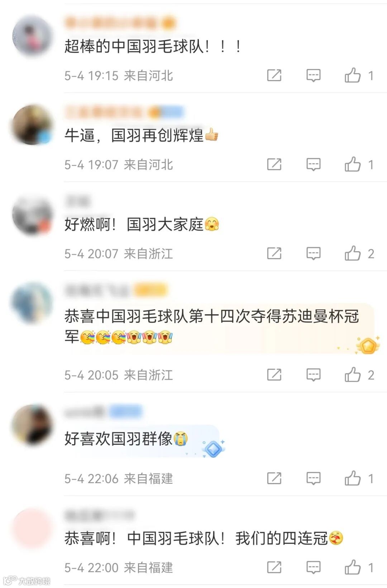This screenshot has height=588, width=387.
Task: Like the '我们的四连冠' comment
Action: click(353, 568)
